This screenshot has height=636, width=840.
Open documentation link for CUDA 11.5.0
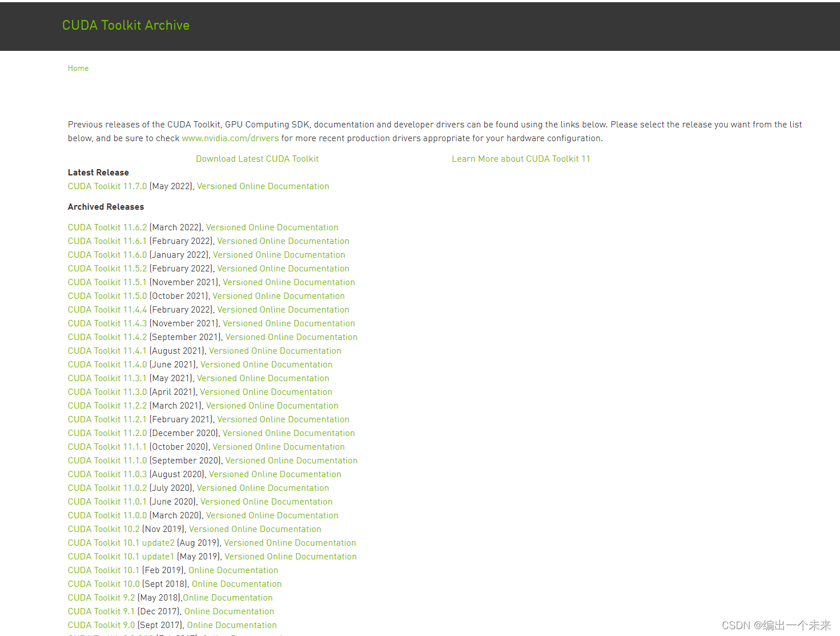279,296
